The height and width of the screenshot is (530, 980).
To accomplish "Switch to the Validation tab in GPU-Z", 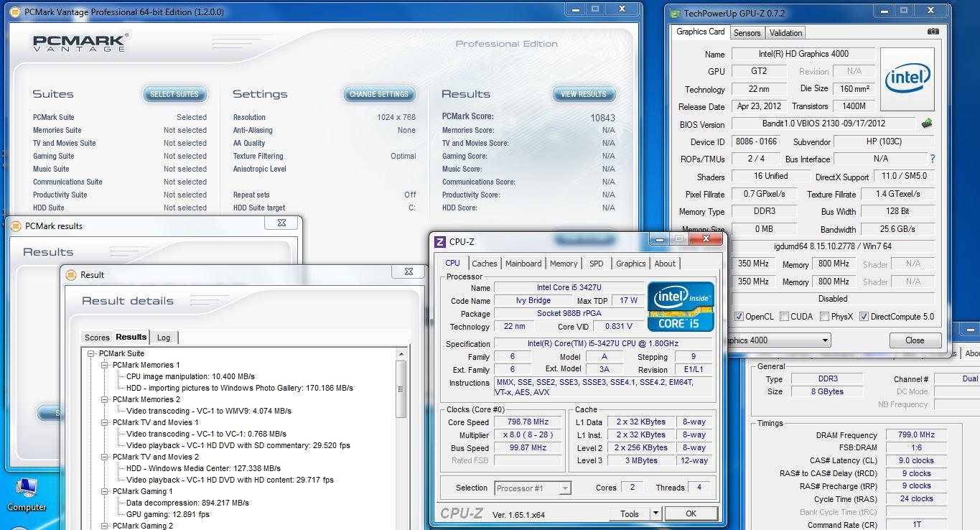I will coord(785,33).
